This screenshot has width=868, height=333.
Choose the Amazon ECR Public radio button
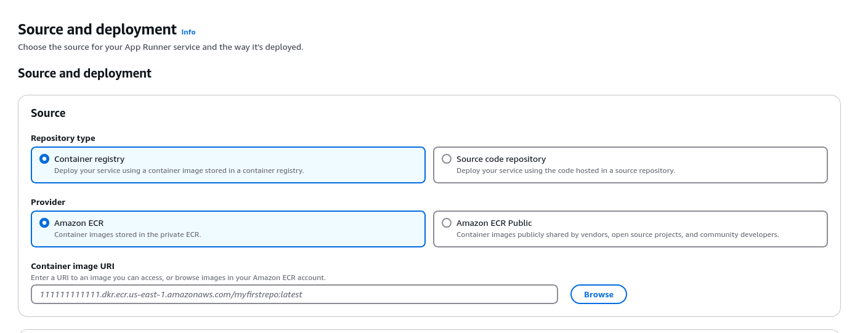pos(447,223)
